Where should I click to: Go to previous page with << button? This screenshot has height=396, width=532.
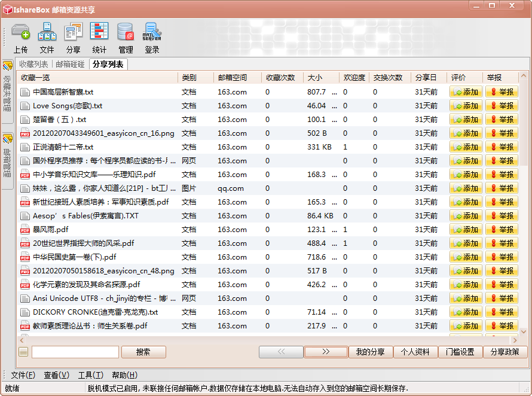coord(281,352)
